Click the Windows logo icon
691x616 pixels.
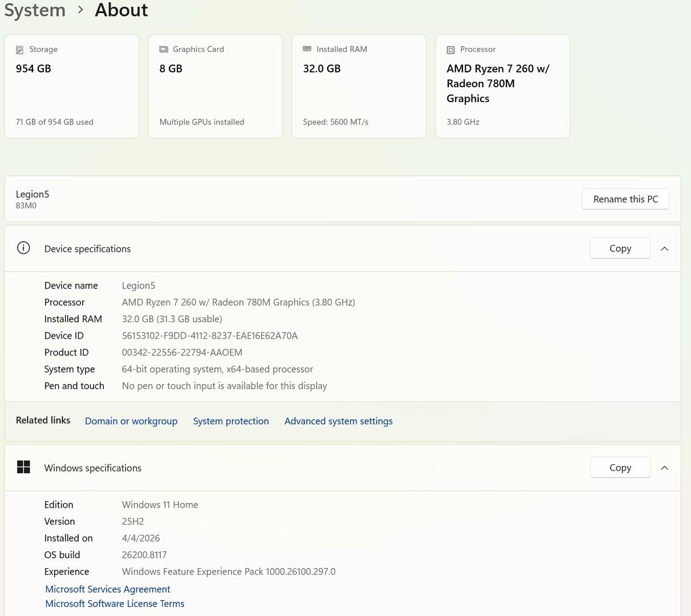coord(23,467)
